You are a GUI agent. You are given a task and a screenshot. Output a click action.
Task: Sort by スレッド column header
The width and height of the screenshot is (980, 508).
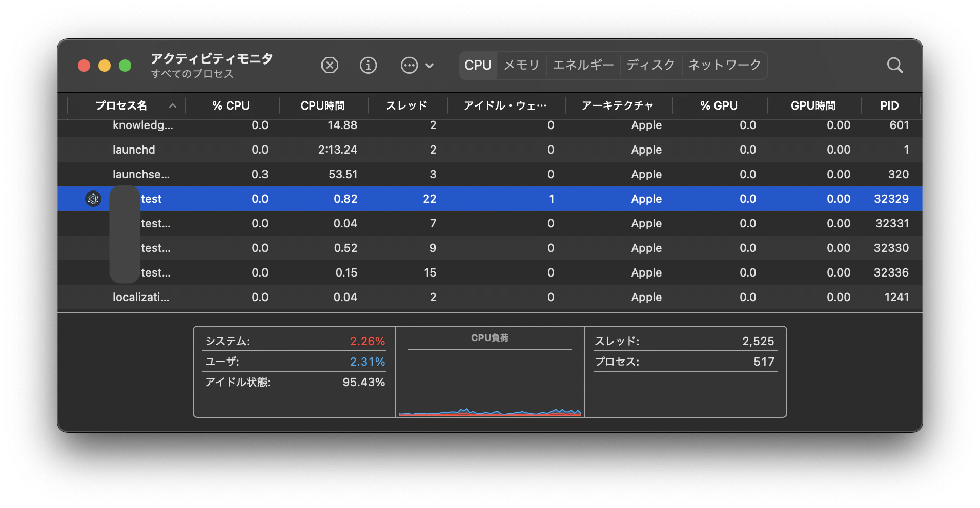407,105
